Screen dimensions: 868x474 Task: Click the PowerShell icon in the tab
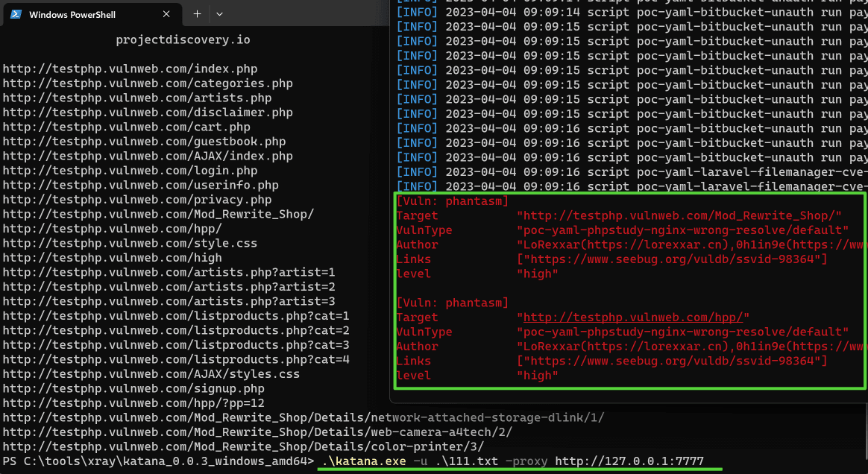[x=16, y=14]
